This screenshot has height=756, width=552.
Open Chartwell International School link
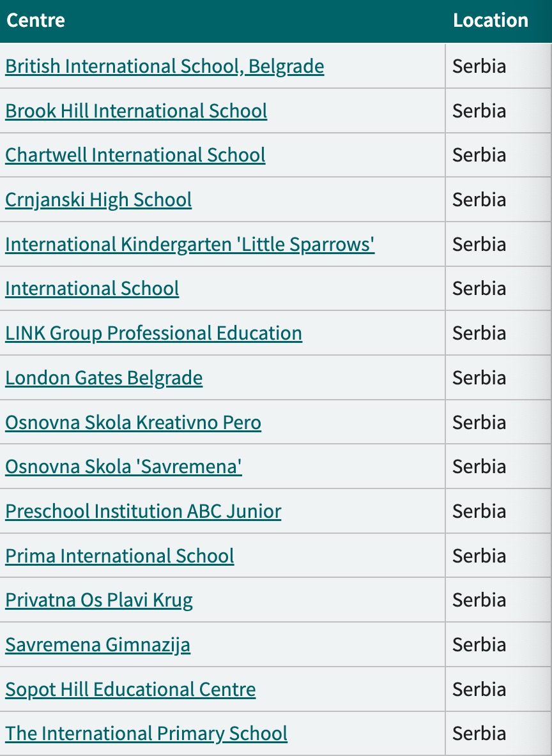135,155
